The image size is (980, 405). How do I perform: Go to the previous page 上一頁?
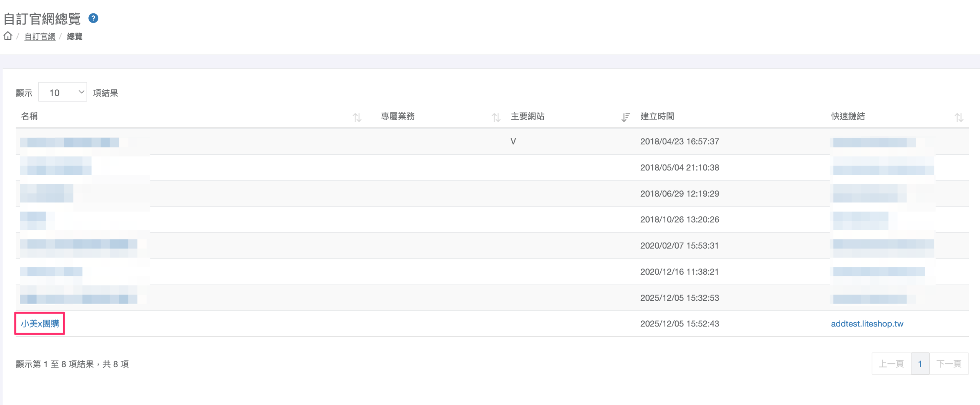tap(891, 364)
